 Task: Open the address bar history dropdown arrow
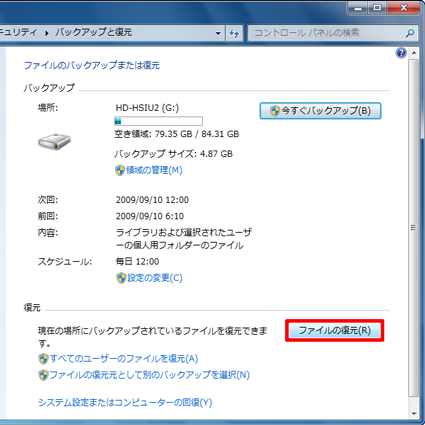click(x=218, y=33)
